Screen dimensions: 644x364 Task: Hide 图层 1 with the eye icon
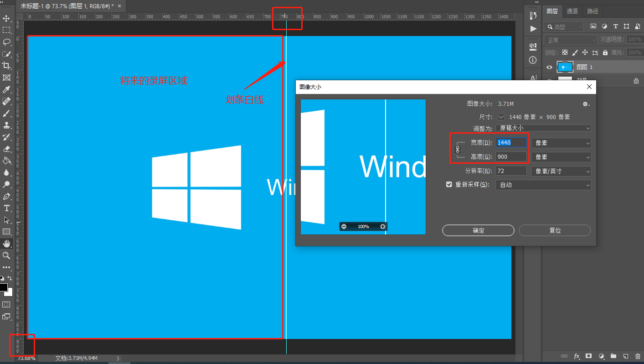pyautogui.click(x=550, y=67)
